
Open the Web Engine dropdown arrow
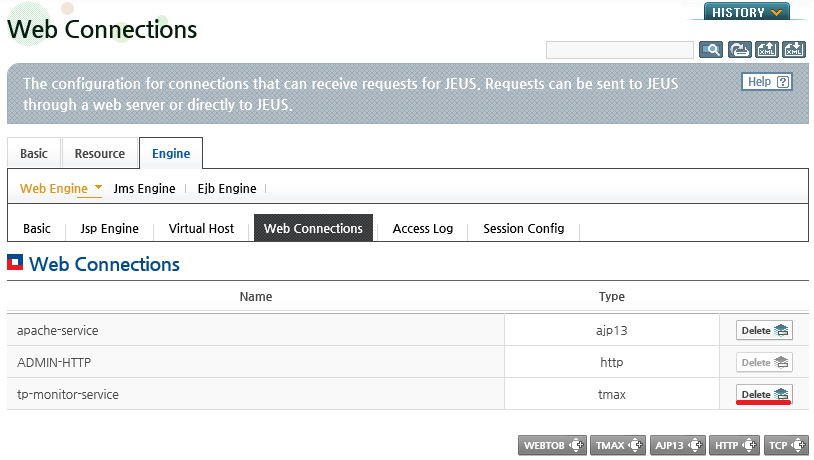point(98,187)
